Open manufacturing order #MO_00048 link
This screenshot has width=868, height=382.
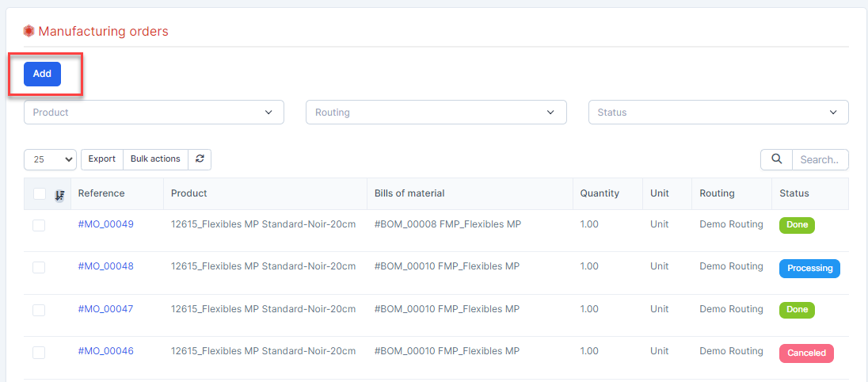click(x=105, y=267)
